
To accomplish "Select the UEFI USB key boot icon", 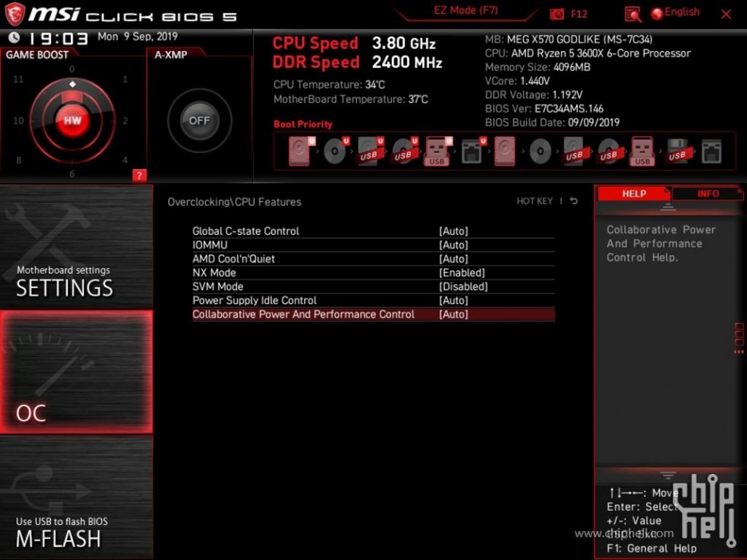I will [438, 151].
